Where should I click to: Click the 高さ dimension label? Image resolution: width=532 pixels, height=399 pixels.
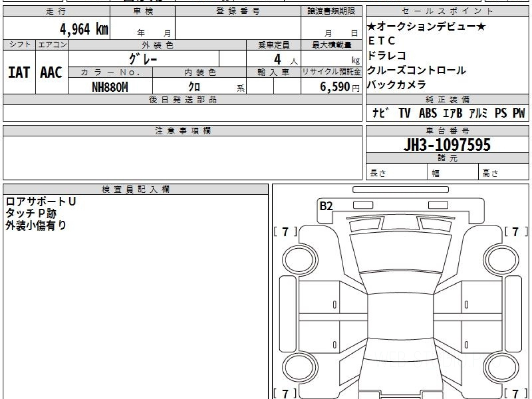coord(491,174)
